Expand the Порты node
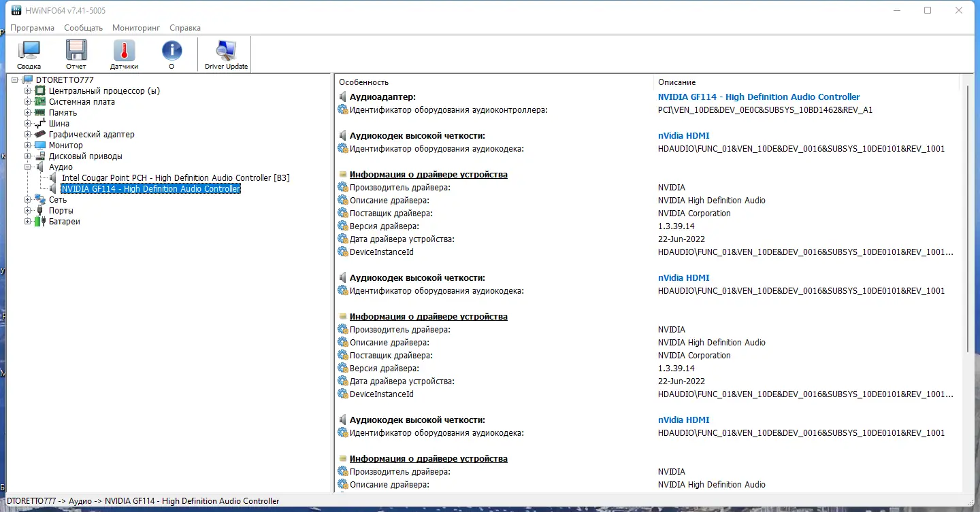Screen dimensions: 980x512 click(x=28, y=211)
